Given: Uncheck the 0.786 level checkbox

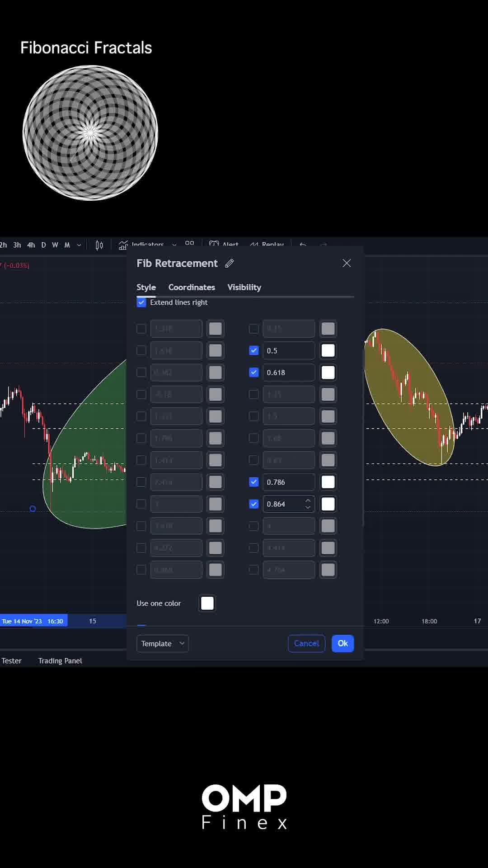Looking at the screenshot, I should (254, 482).
